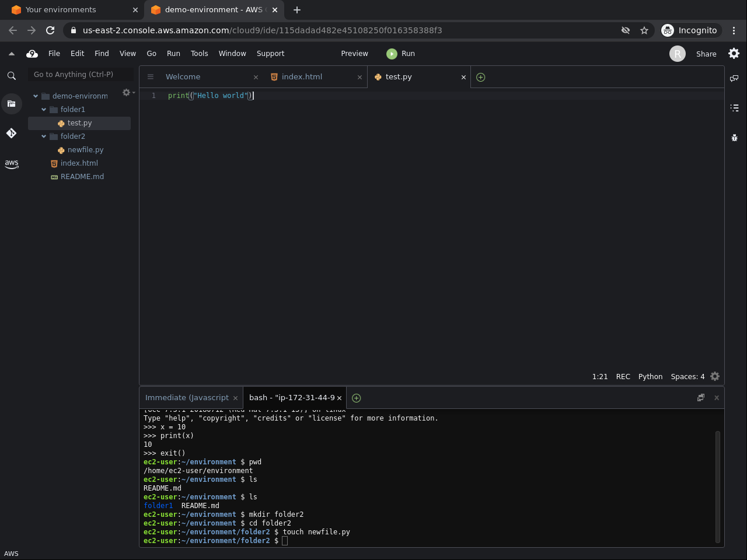Switch to the index.html editor tab
Image resolution: width=747 pixels, height=560 pixels.
(302, 77)
